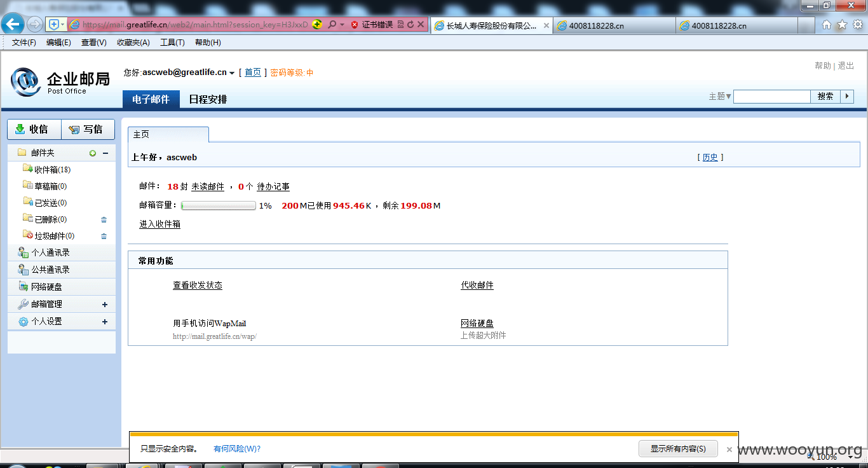The width and height of the screenshot is (868, 468).
Task: Open the 编辑(E) menu
Action: (x=58, y=43)
